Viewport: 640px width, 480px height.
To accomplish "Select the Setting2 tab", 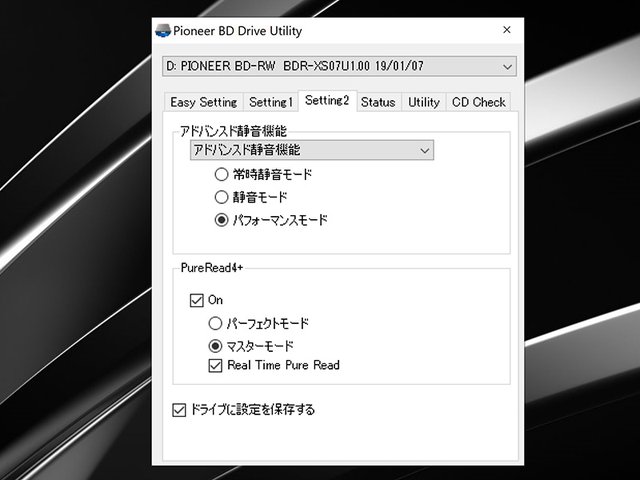I will (327, 100).
